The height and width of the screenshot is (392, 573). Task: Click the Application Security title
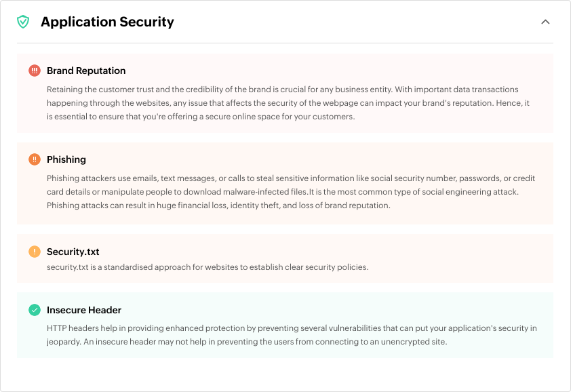tap(107, 21)
